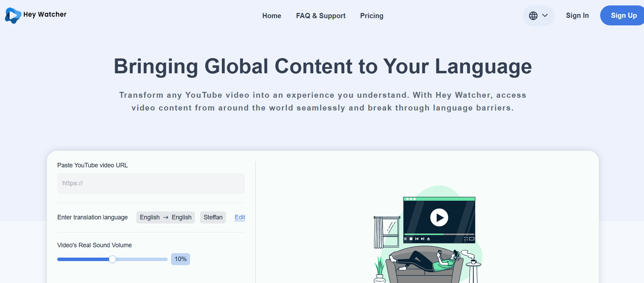Image resolution: width=644 pixels, height=283 pixels.
Task: Click the skip-to-previous icon in the illustration
Action: (x=417, y=239)
